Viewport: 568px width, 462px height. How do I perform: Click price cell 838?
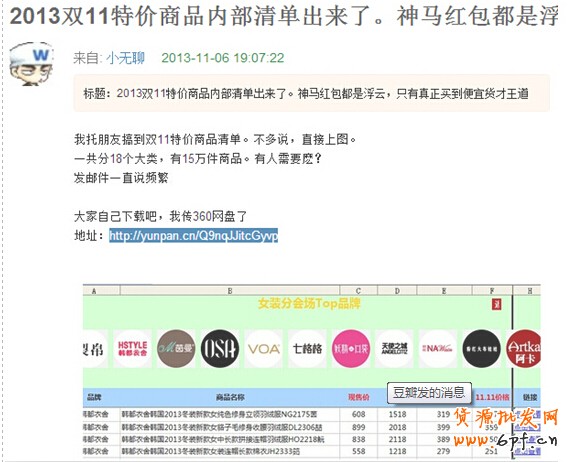point(359,439)
